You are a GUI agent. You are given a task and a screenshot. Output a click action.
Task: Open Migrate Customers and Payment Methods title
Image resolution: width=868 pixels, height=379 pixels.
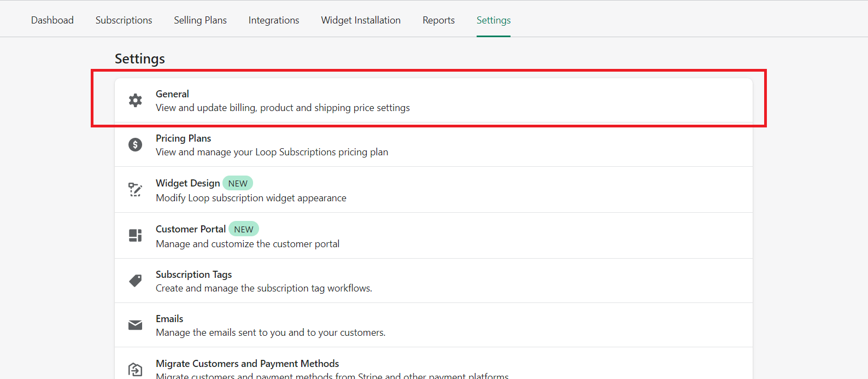247,364
